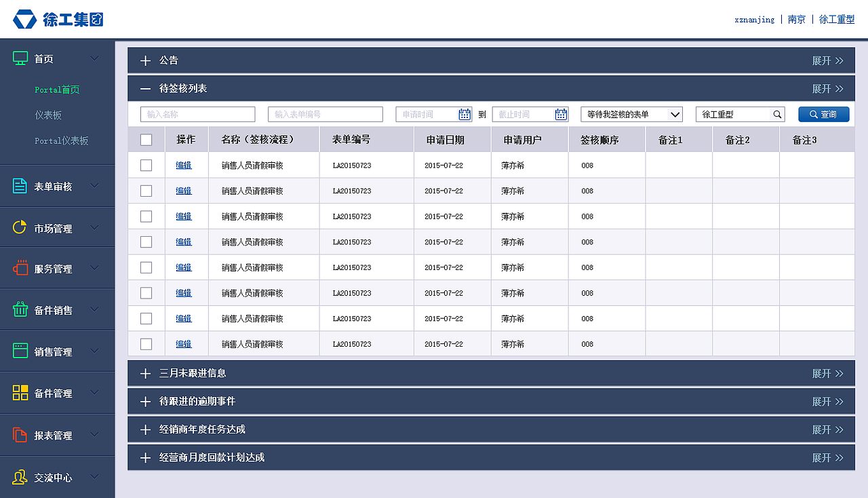
Task: Expand the 公告 panel
Action: click(828, 60)
